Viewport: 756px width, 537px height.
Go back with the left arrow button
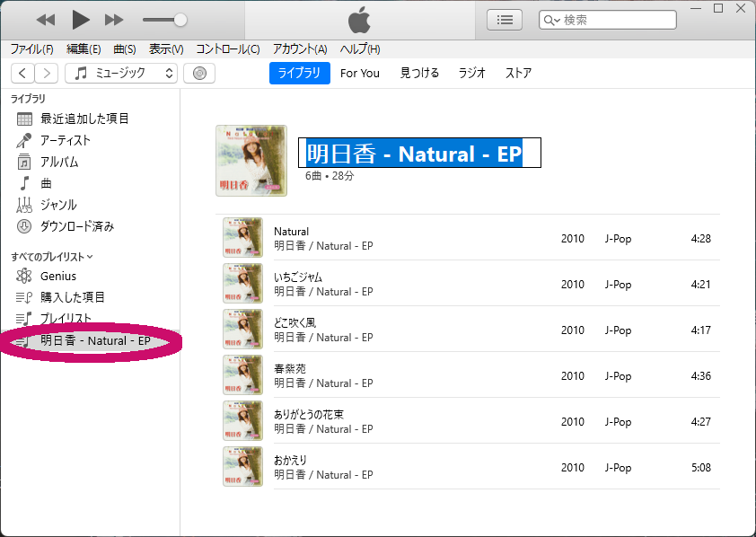point(22,74)
